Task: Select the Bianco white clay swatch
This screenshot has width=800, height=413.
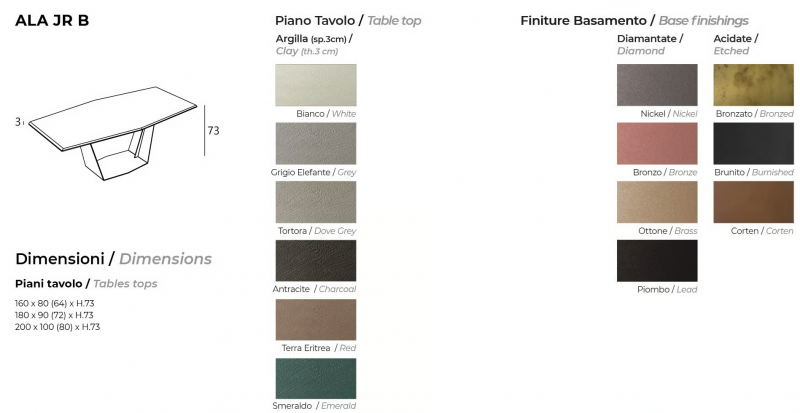Action: pyautogui.click(x=316, y=85)
